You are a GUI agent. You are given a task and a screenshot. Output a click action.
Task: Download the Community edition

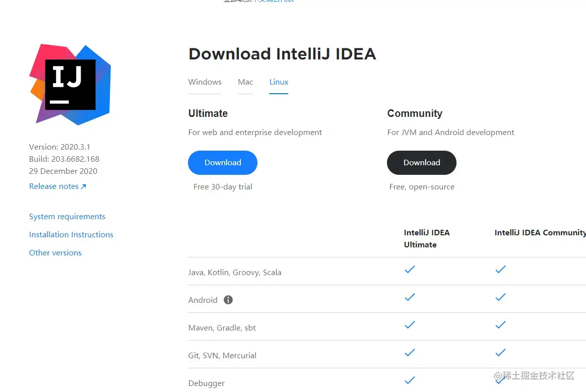(422, 163)
